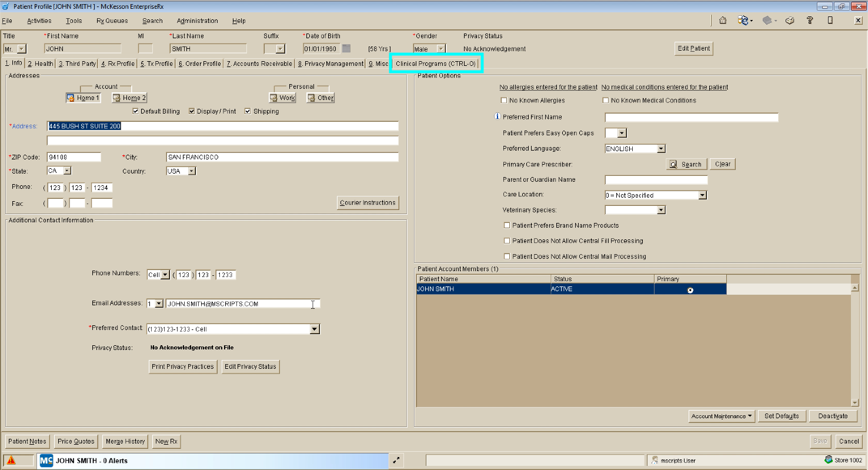Switch to the 2. Health tab
The width and height of the screenshot is (868, 470).
[x=41, y=64]
